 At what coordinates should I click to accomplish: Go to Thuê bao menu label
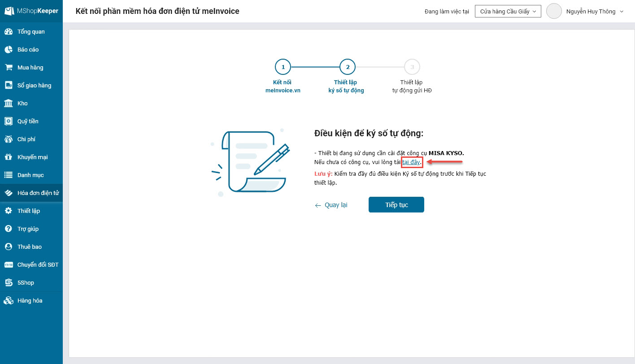[30, 247]
